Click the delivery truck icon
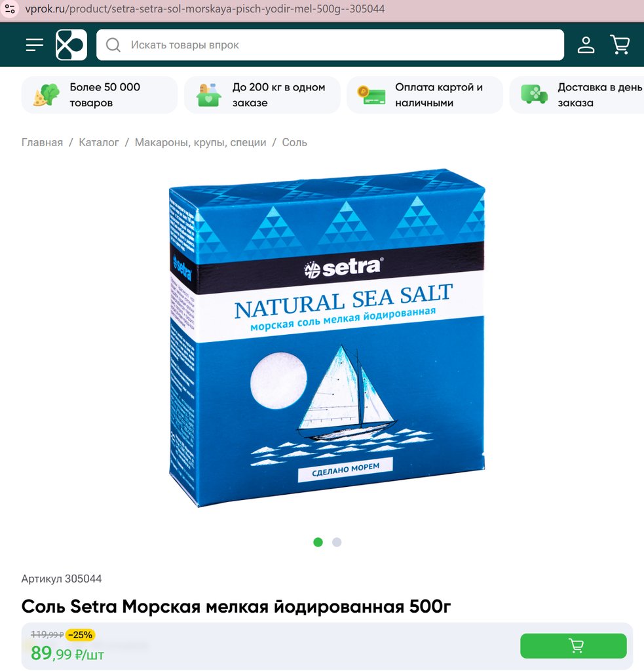644x671 pixels. [x=534, y=94]
